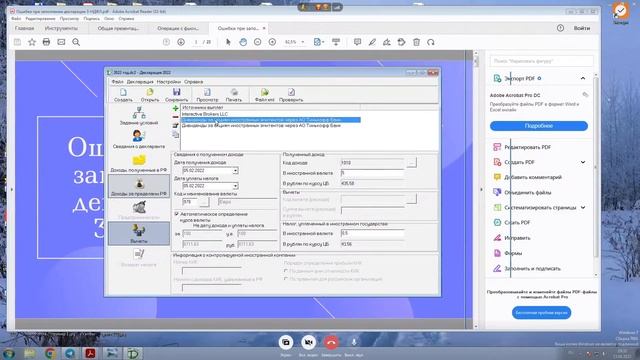
Task: Toggle Автоматическое определение курса валюты checkbox
Action: click(x=177, y=214)
